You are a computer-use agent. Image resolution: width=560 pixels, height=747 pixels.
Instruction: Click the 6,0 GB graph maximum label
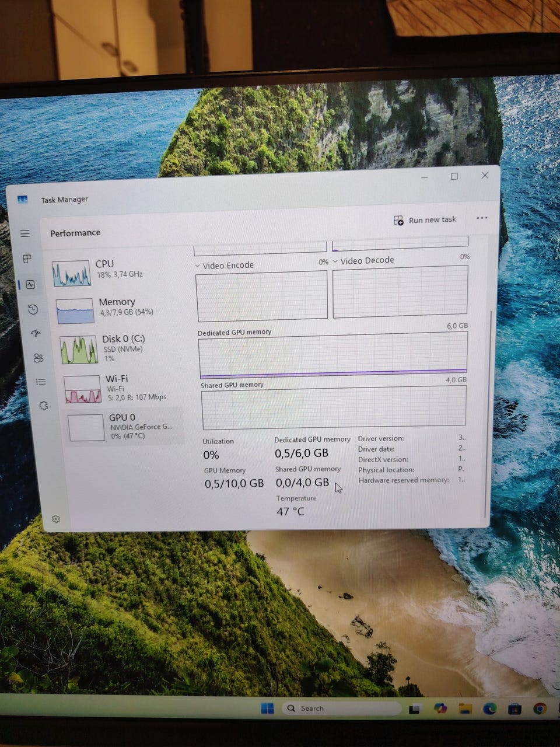tap(457, 326)
